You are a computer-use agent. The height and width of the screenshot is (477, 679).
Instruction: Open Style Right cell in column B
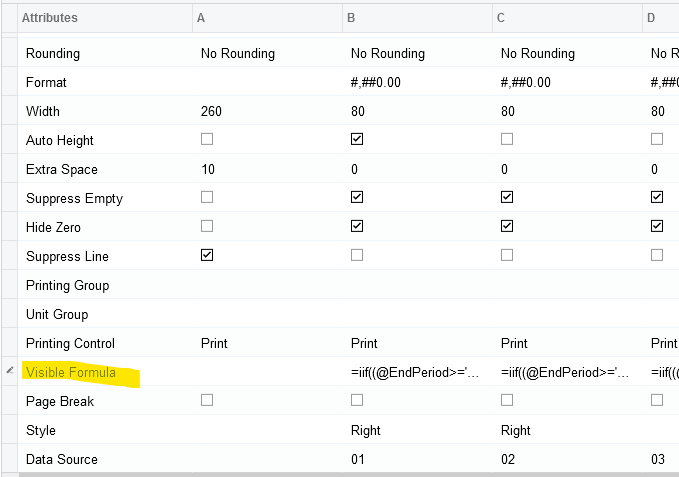tap(417, 430)
